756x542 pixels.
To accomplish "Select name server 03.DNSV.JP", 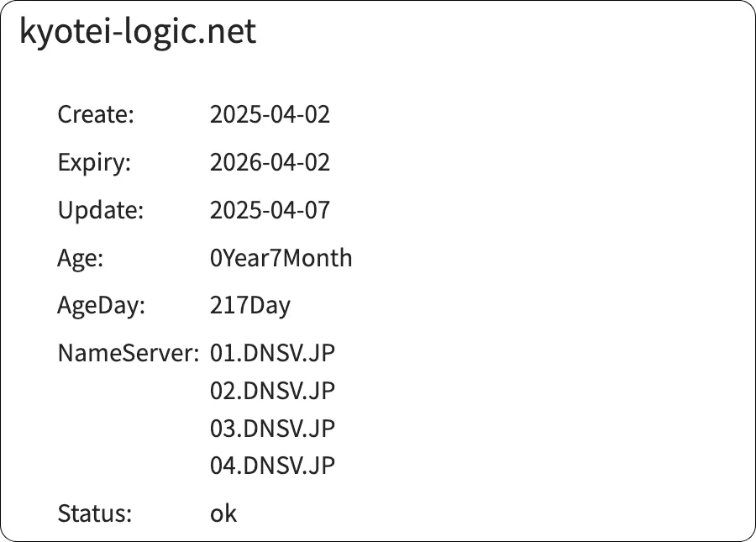I will (x=272, y=429).
